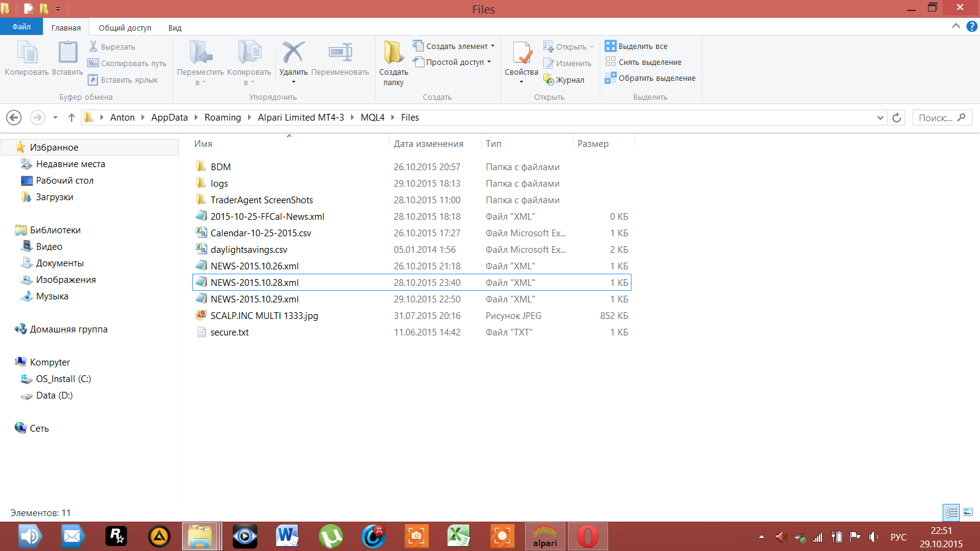Expand the address bar history dropdown
This screenshot has width=980, height=551.
pos(880,118)
